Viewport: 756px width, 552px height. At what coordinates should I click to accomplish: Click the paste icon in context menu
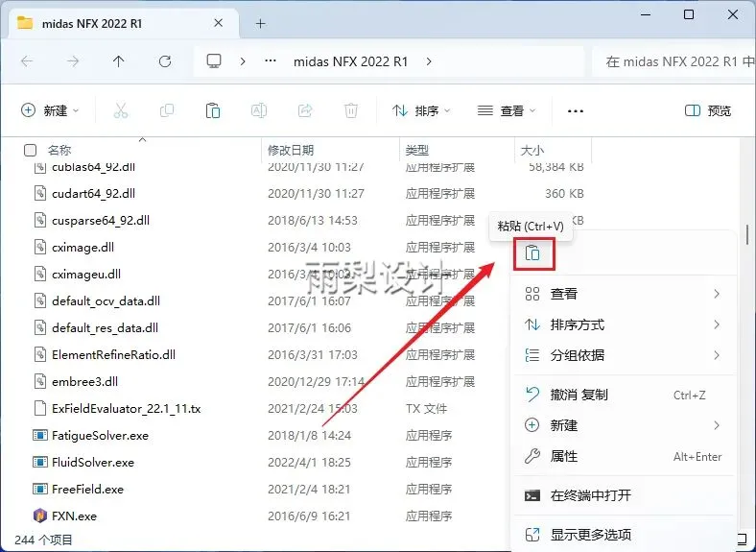(532, 252)
